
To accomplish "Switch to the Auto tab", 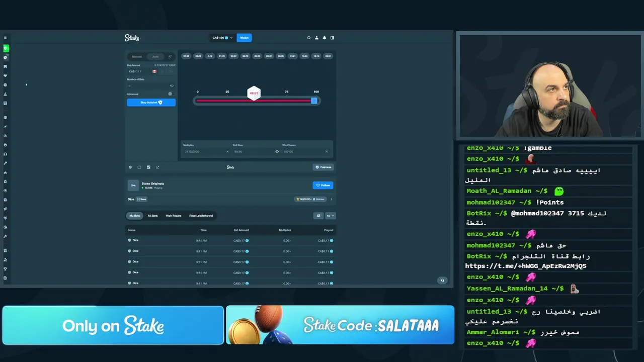I will pos(155,57).
